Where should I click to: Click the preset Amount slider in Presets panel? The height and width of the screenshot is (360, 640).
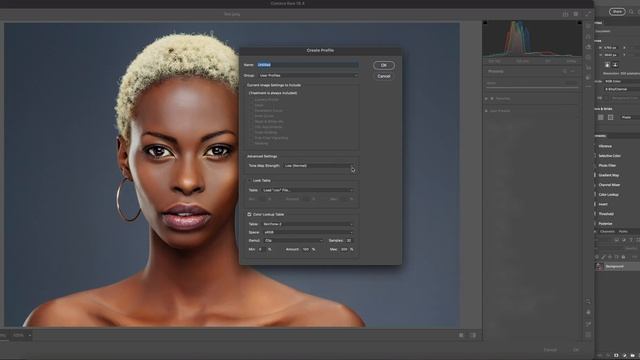pyautogui.click(x=532, y=87)
